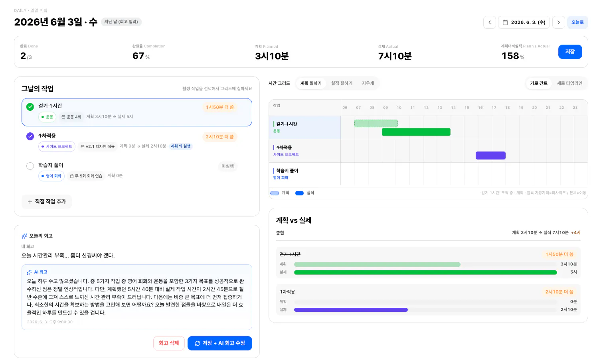
Task: Click the 실적 legend swatch
Action: click(299, 193)
